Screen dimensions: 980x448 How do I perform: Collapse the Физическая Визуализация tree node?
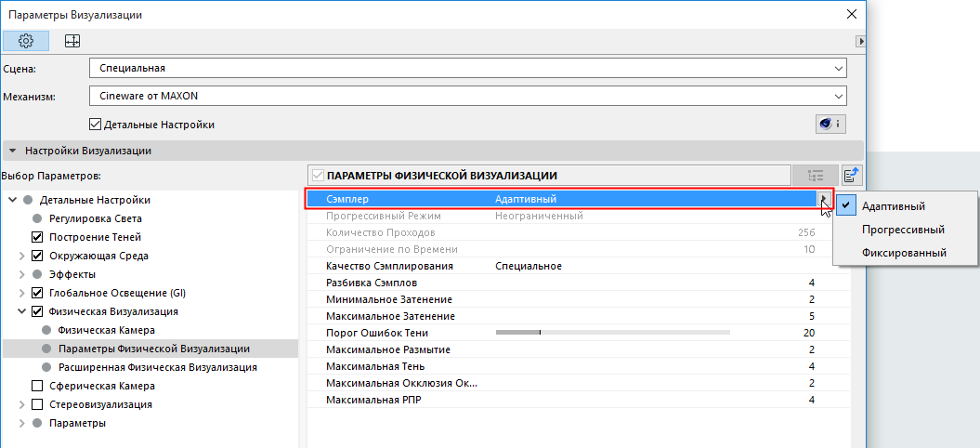[22, 311]
